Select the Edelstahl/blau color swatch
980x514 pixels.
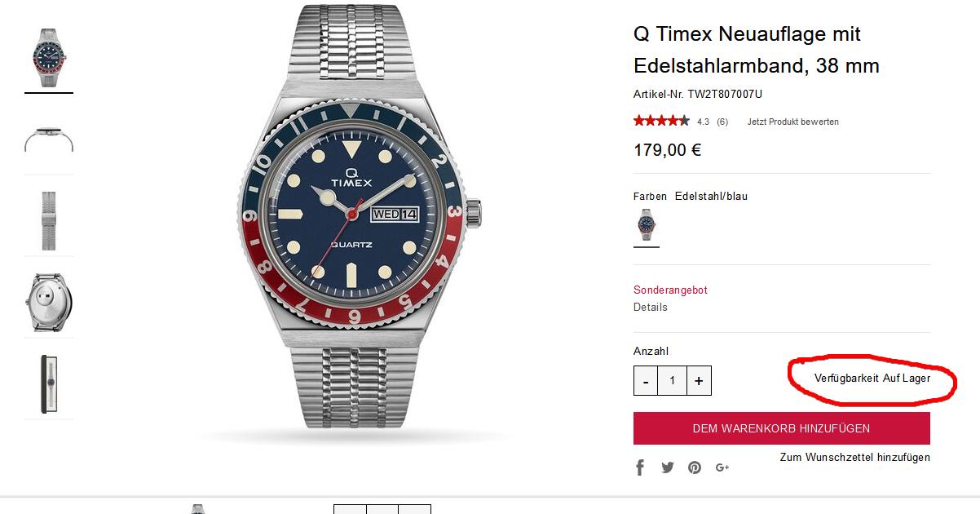coord(647,224)
